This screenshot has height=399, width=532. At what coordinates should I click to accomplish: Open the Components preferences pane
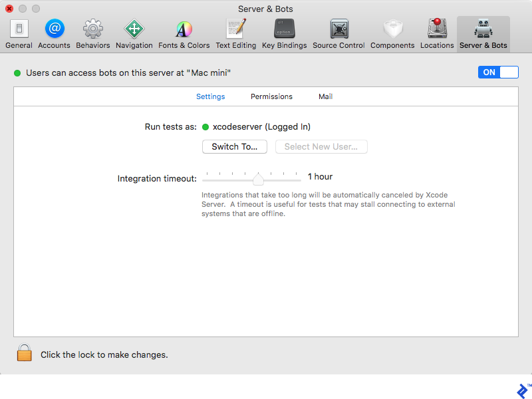click(x=392, y=30)
